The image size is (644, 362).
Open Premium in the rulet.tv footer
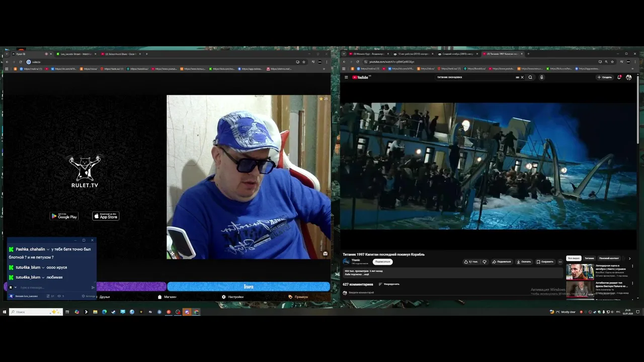pos(298,297)
